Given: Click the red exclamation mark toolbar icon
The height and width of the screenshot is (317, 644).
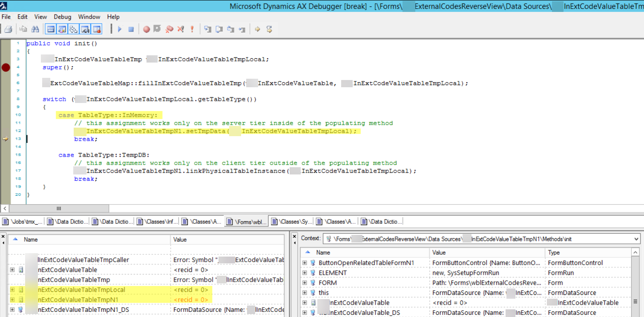Looking at the screenshot, I should pyautogui.click(x=192, y=29).
